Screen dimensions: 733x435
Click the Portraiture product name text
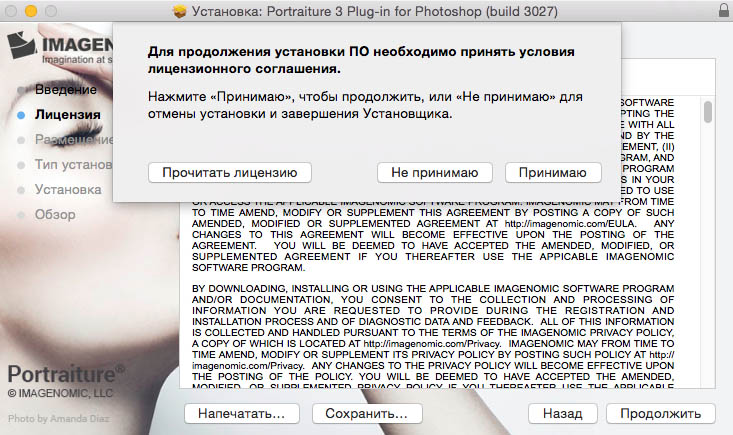[65, 374]
